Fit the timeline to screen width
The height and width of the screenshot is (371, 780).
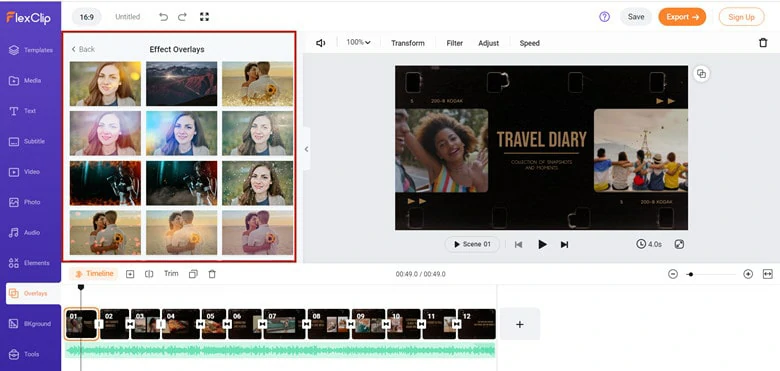768,274
